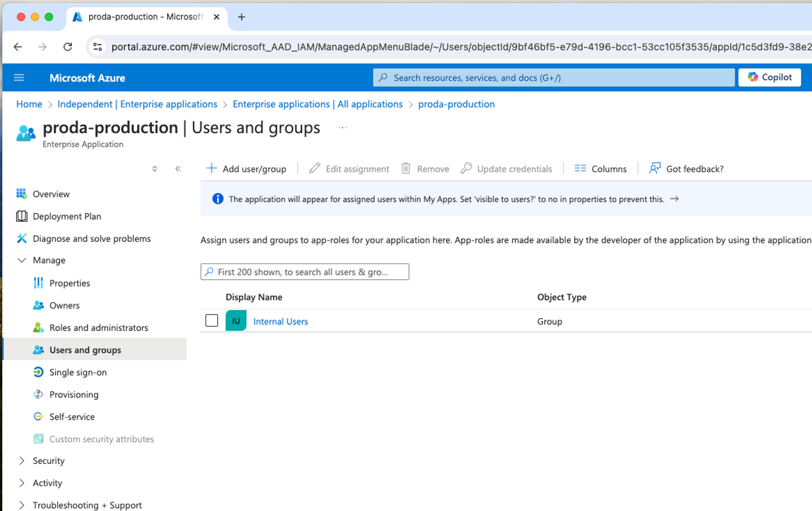The height and width of the screenshot is (511, 812).
Task: Click the info banner arrow icon
Action: point(674,199)
